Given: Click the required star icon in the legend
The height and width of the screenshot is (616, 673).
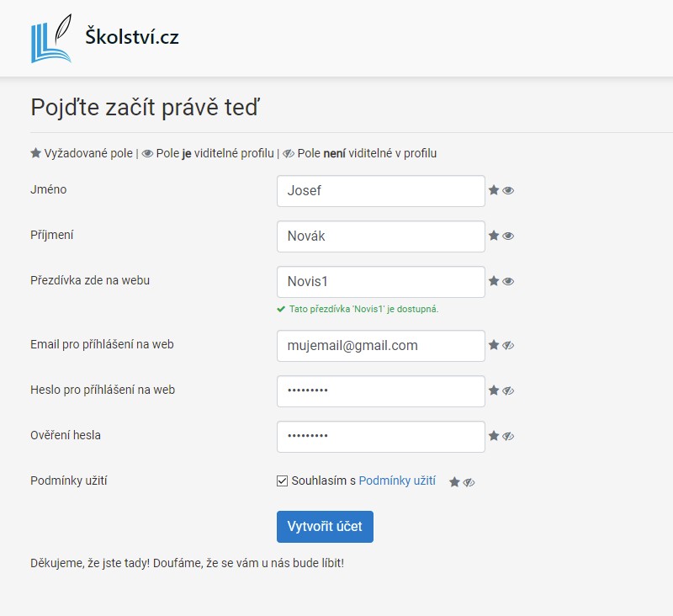Looking at the screenshot, I should (x=34, y=153).
